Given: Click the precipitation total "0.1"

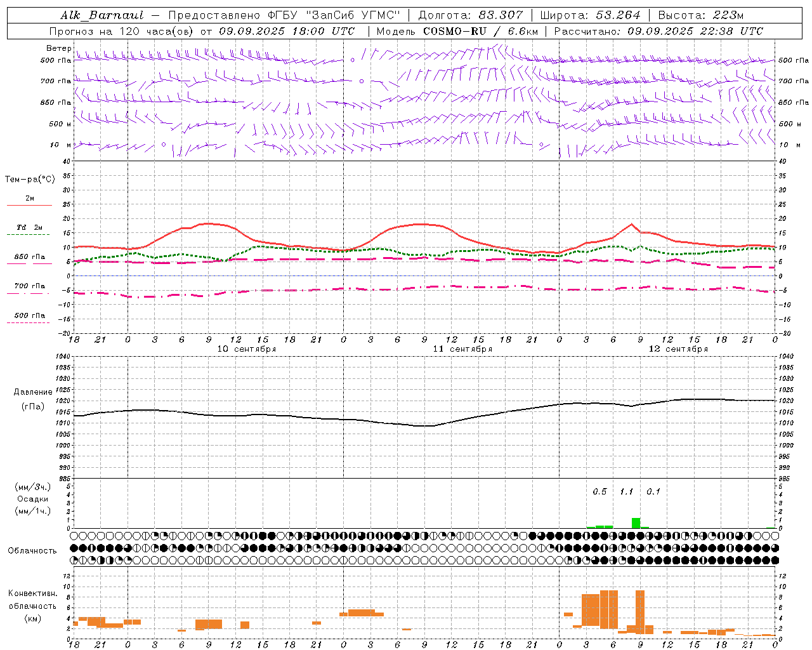Looking at the screenshot, I should pyautogui.click(x=653, y=492).
